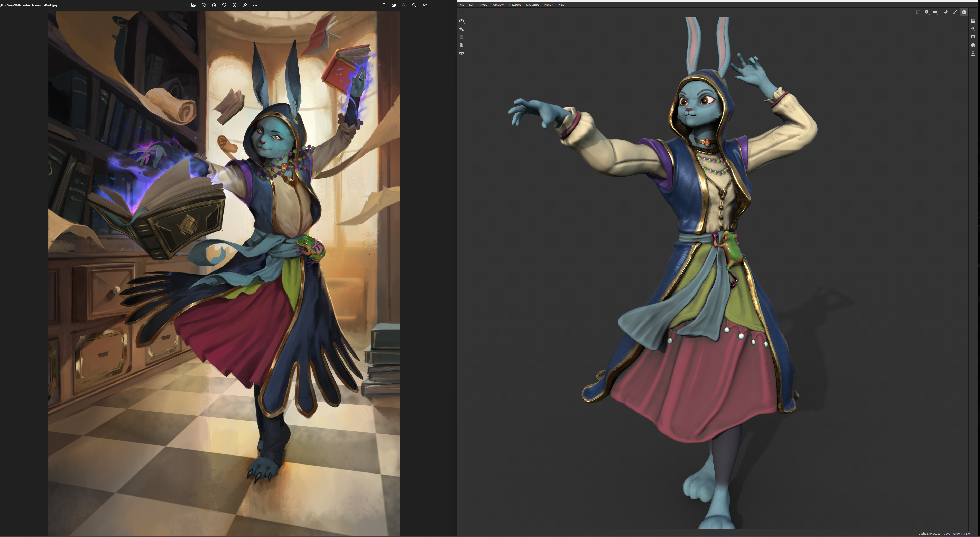980x537 pixels.
Task: Expand the export/send-to dropdown icon
Action: [461, 21]
